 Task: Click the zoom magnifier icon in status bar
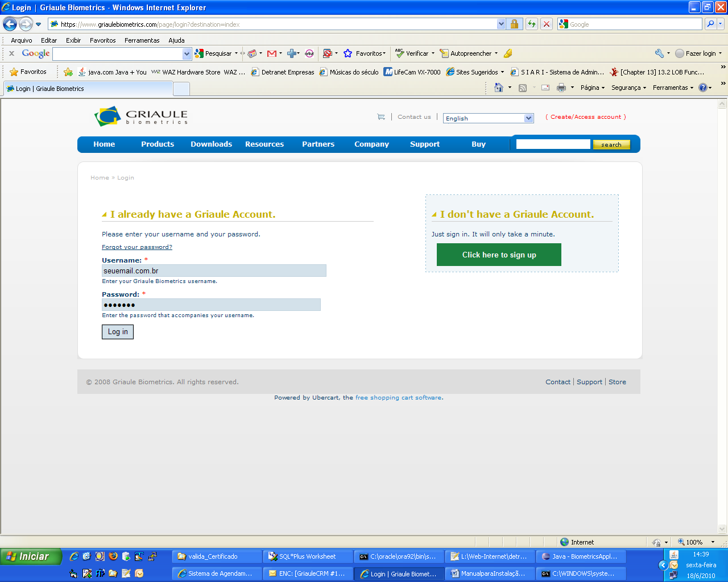(681, 542)
